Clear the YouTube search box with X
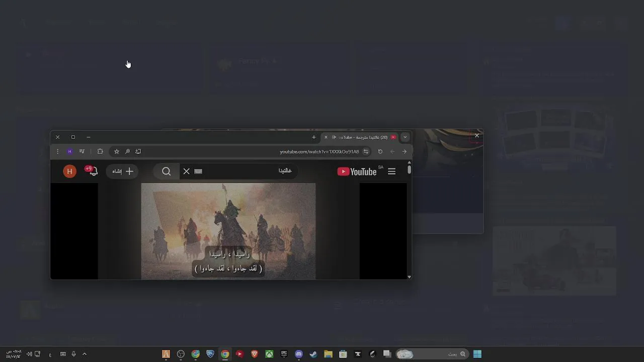Viewport: 644px width, 362px height. pyautogui.click(x=186, y=171)
